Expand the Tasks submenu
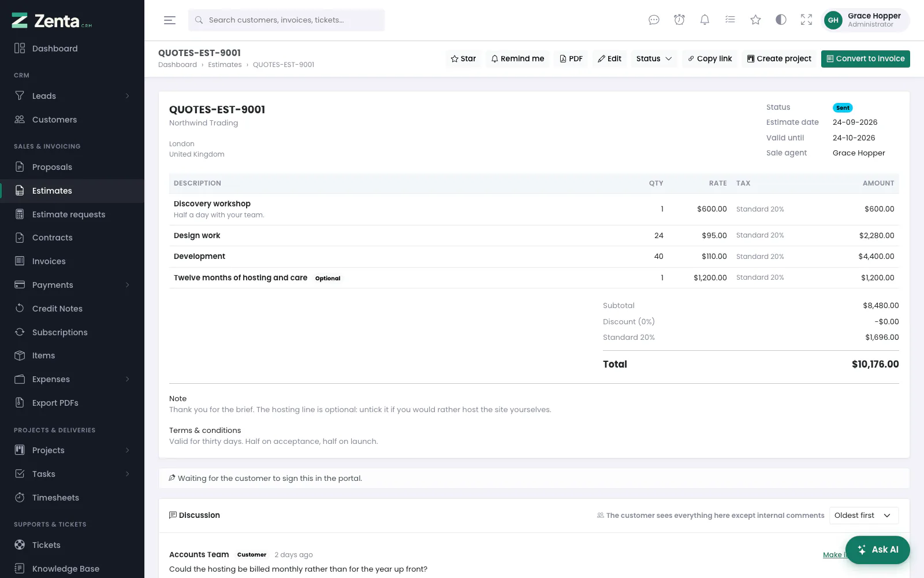The height and width of the screenshot is (578, 924). tap(72, 474)
